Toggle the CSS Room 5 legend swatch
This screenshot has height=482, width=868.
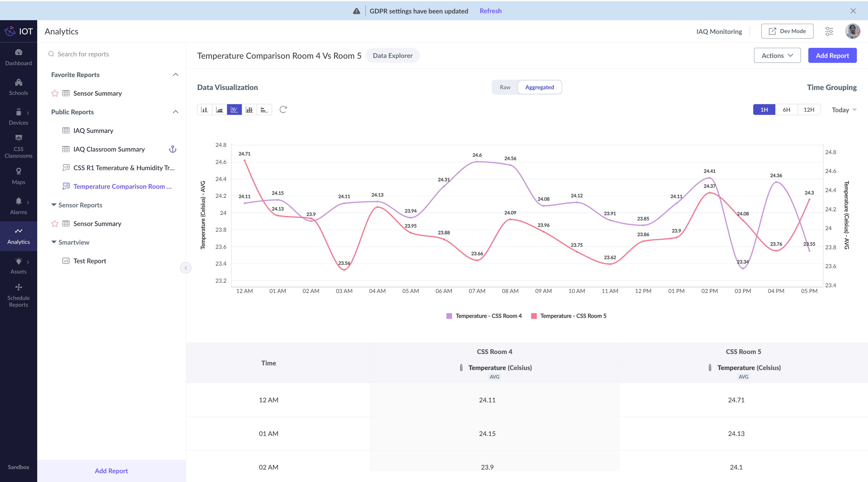point(534,316)
